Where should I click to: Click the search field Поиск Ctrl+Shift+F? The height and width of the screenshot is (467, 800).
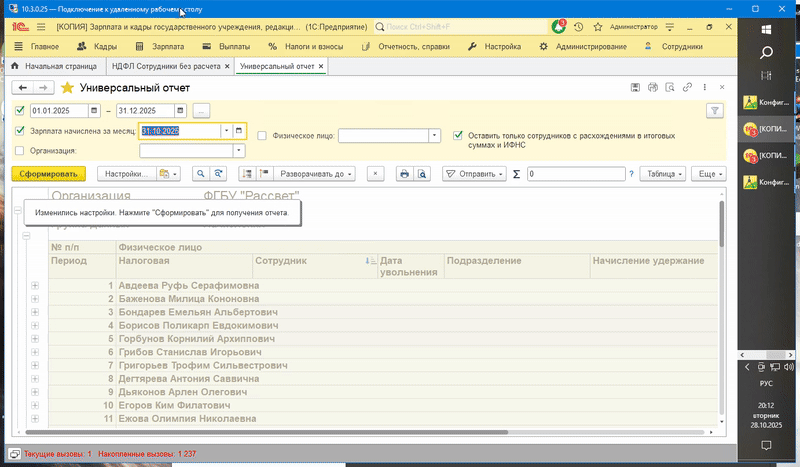click(460, 27)
